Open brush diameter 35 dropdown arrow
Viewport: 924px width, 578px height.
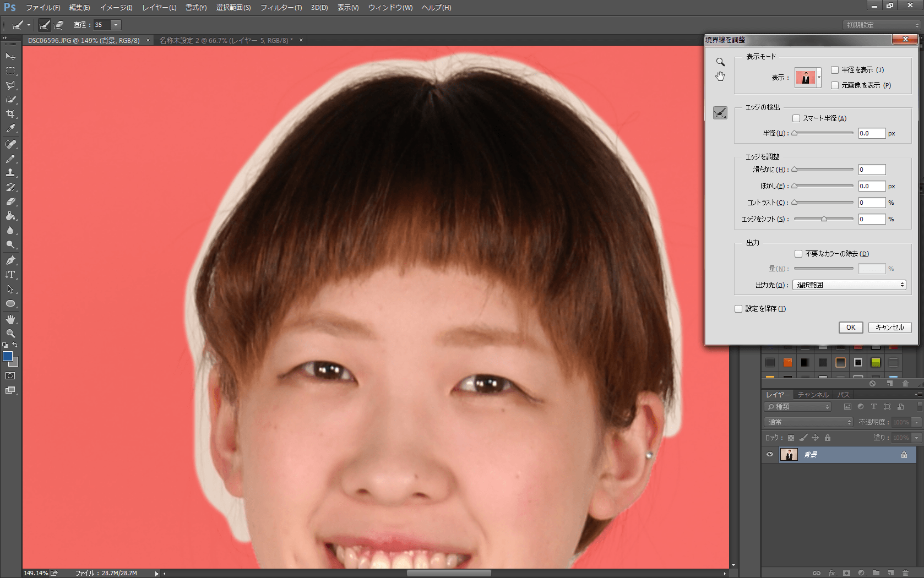pos(116,25)
